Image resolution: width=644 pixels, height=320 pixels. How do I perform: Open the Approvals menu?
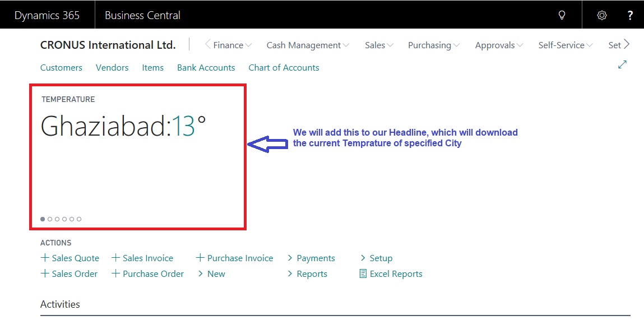click(499, 45)
